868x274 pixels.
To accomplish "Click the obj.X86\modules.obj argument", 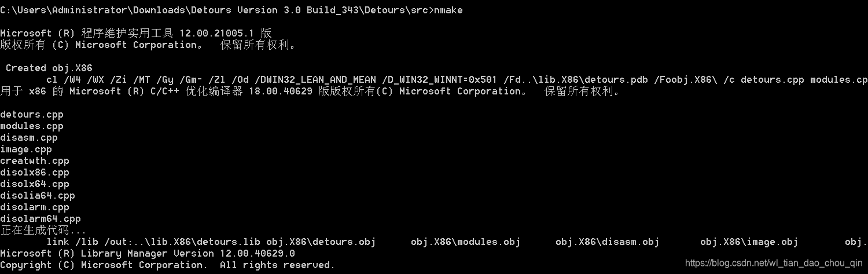I will tap(466, 242).
